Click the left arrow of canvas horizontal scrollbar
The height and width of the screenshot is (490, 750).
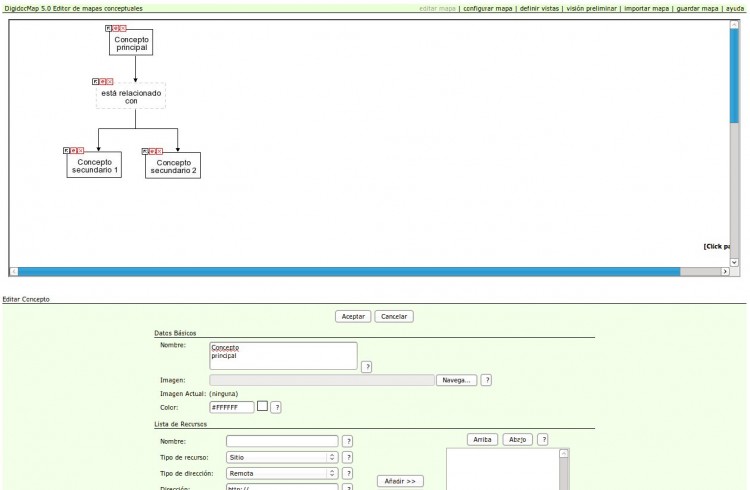click(14, 271)
